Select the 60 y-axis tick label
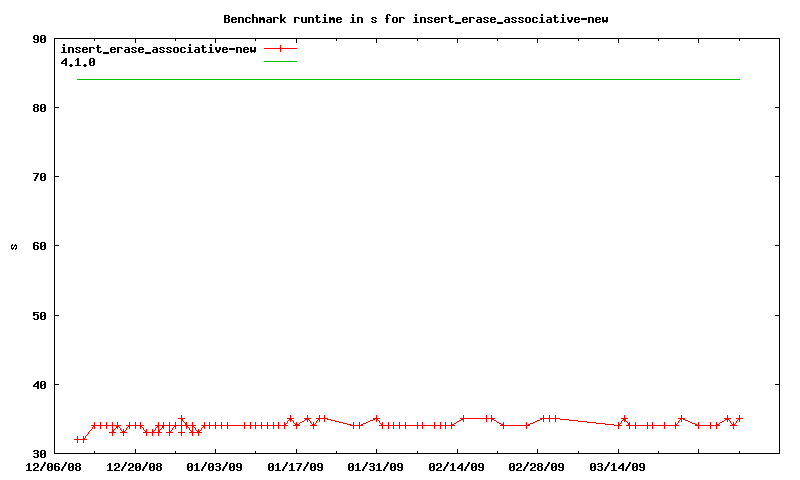The width and height of the screenshot is (800, 480). tap(40, 246)
